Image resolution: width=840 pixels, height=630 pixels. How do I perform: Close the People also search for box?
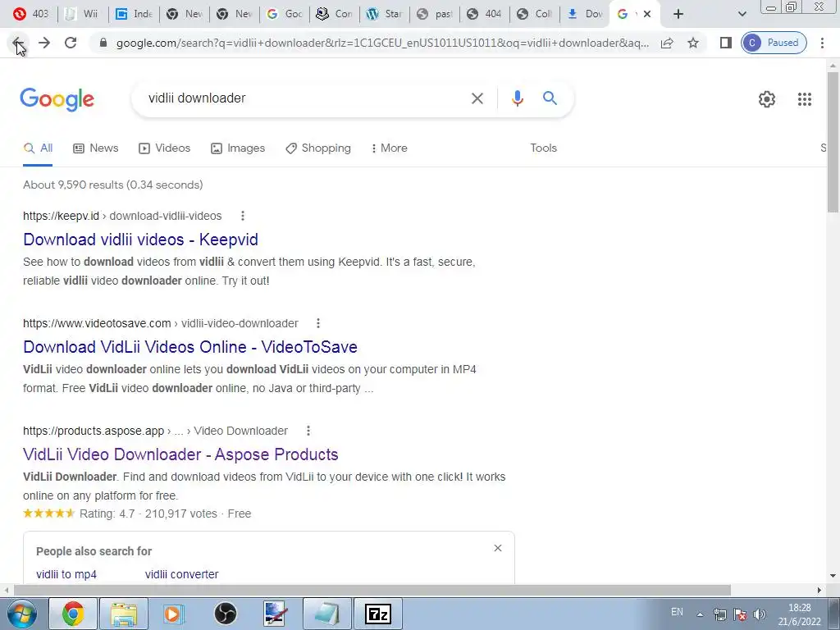tap(498, 548)
